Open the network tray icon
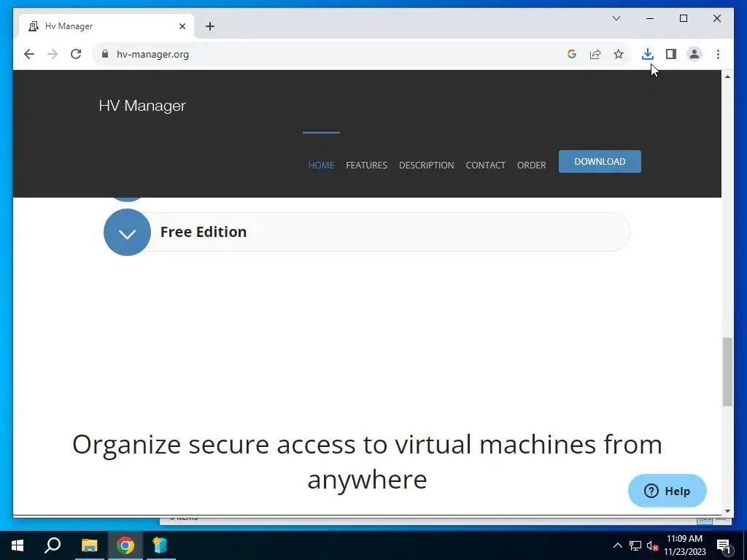 pos(635,545)
